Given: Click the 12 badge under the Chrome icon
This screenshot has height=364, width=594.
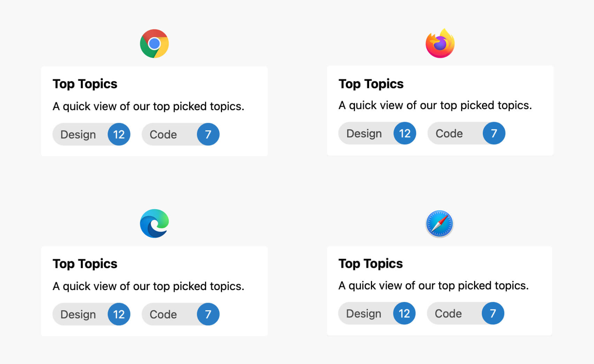Looking at the screenshot, I should click(119, 134).
